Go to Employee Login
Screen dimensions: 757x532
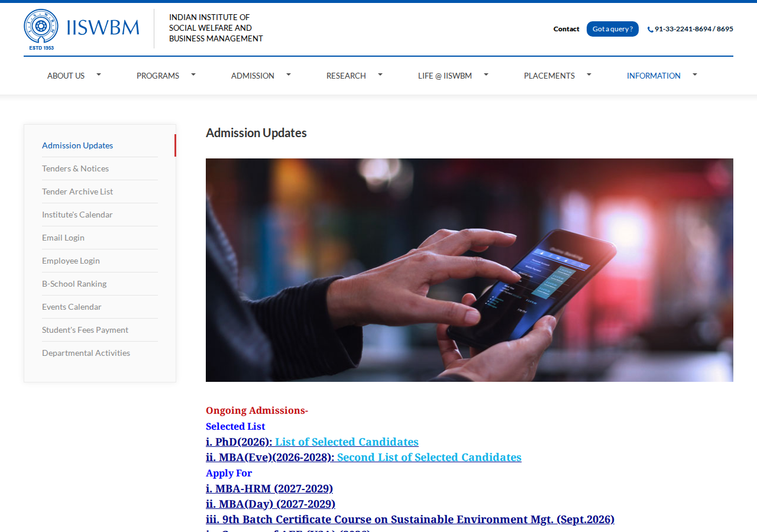71,261
